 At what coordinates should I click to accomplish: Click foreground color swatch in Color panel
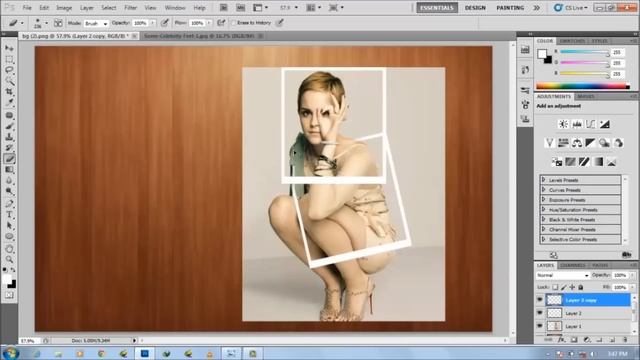pos(542,54)
